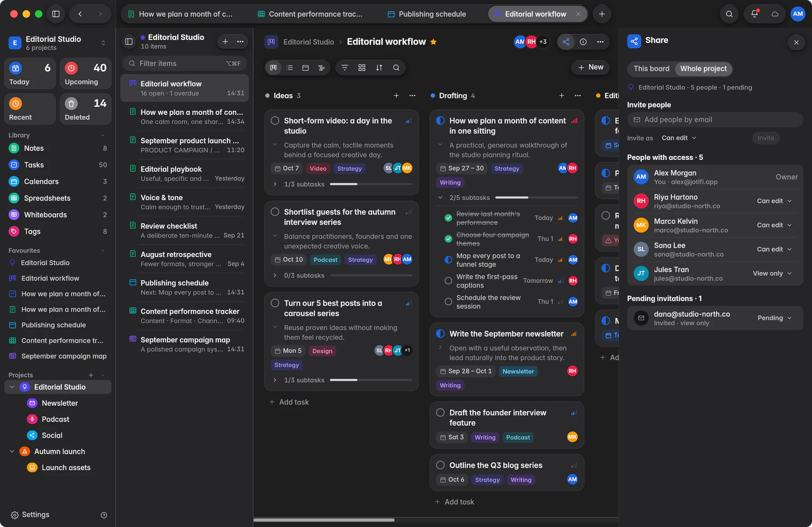Click the share icon in board header
Viewport: 812px width, 527px height.
pos(566,42)
